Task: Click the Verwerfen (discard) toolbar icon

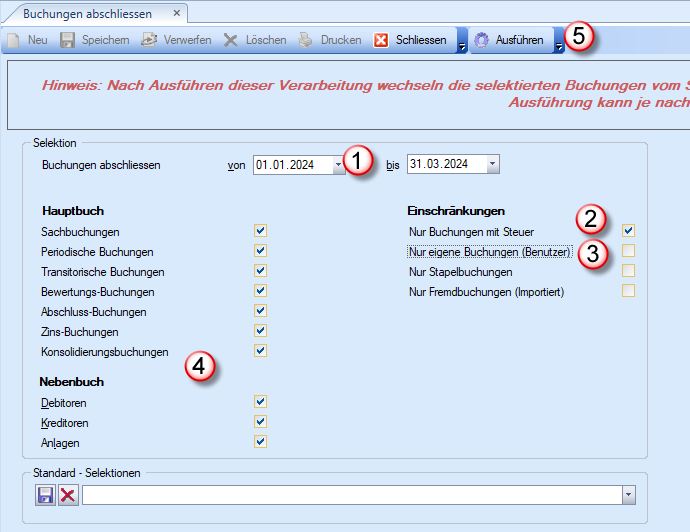Action: [x=149, y=41]
